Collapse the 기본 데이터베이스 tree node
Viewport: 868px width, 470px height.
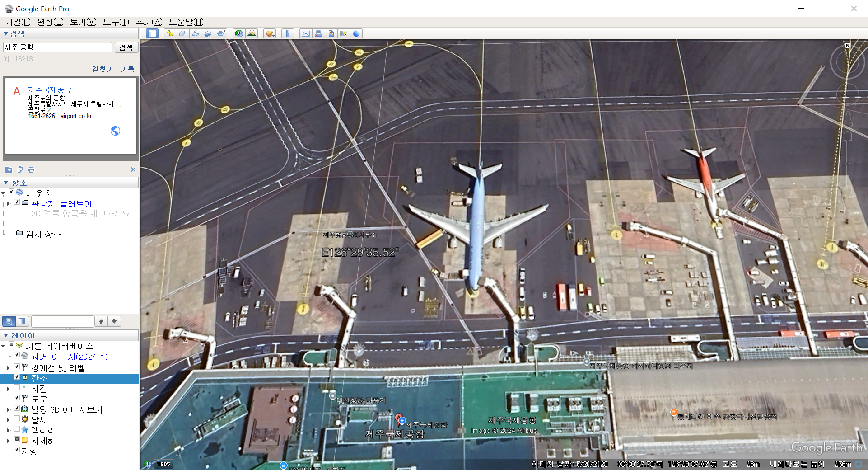[4, 346]
